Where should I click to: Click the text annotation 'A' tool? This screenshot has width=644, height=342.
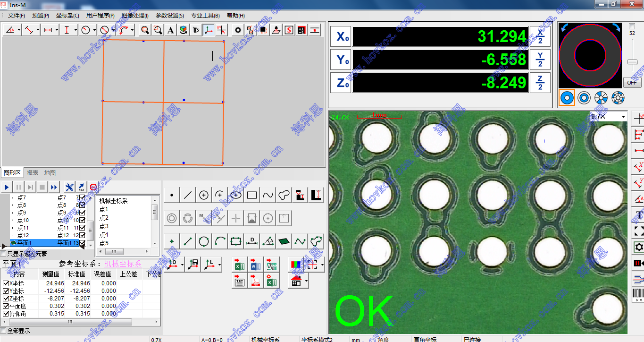tap(170, 30)
